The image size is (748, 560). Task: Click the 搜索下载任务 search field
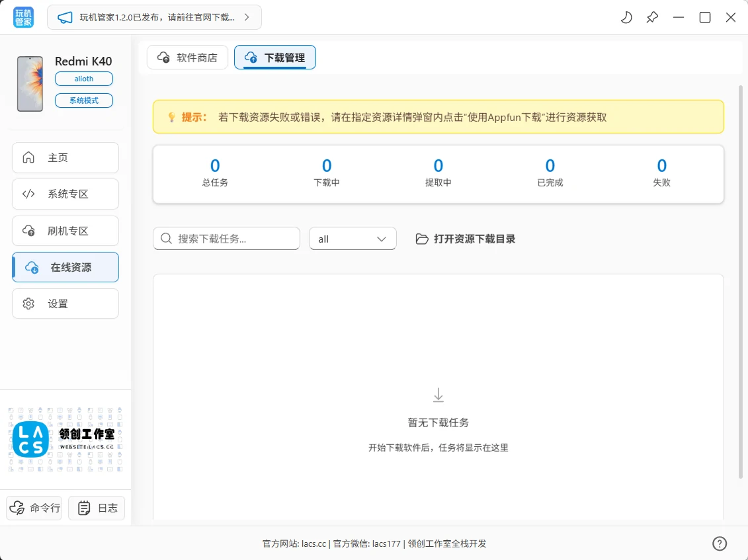pos(227,239)
